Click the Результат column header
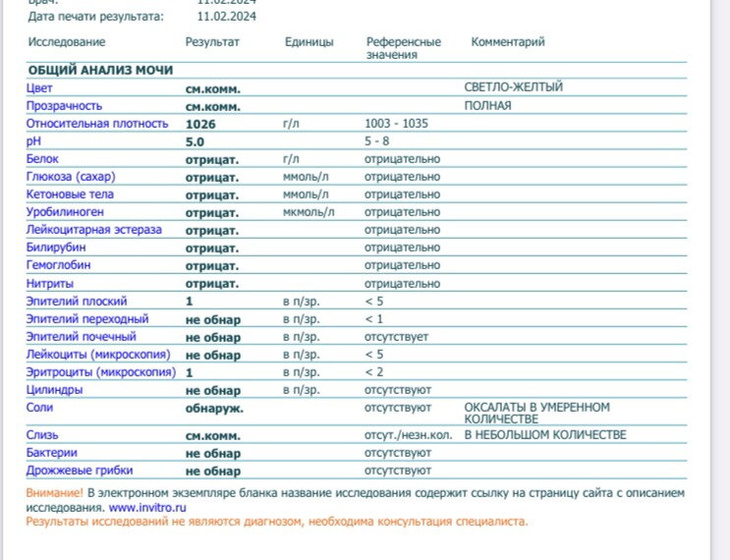 pyautogui.click(x=212, y=42)
